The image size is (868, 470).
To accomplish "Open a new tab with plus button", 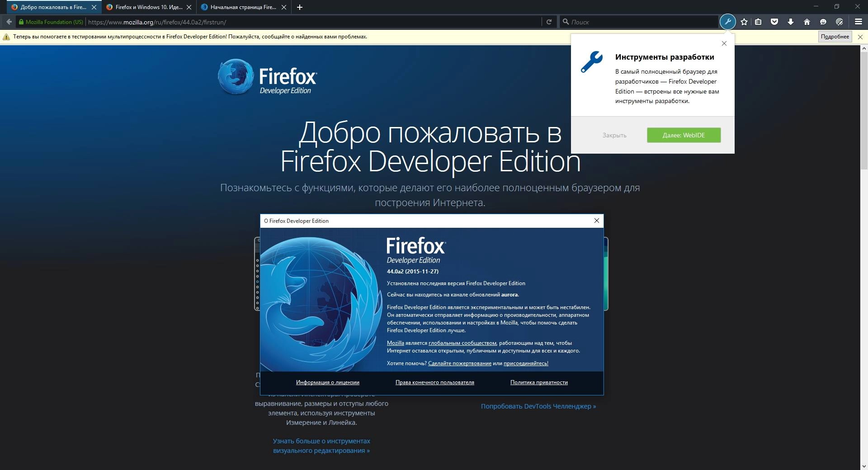I will point(300,7).
